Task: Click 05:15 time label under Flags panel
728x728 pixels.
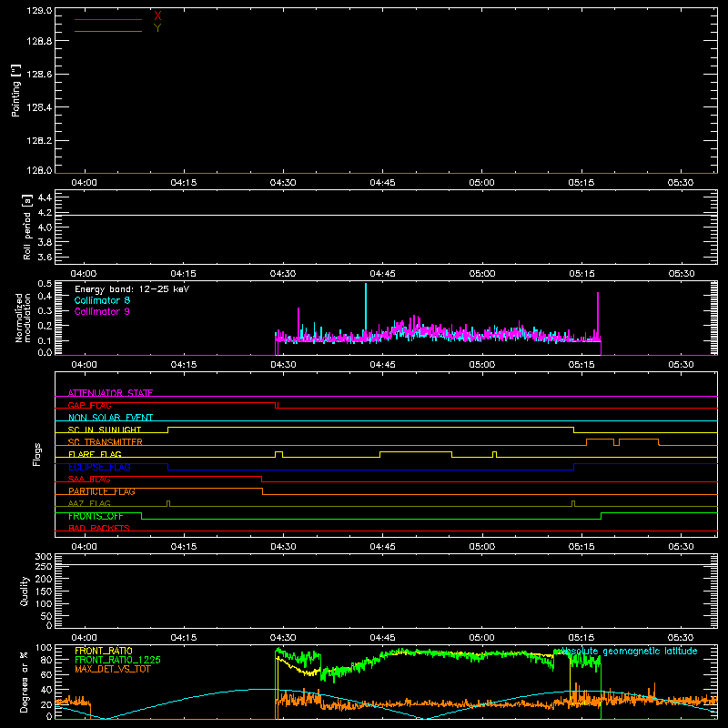Action: (581, 547)
